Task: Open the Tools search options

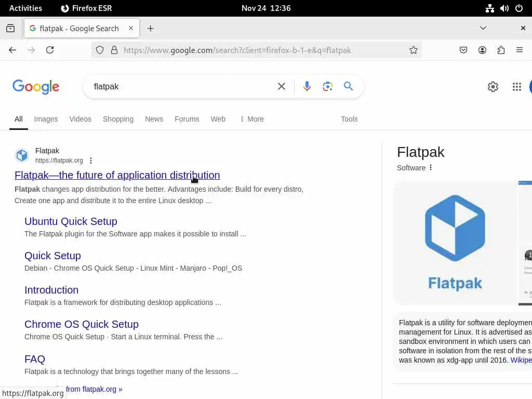Action: tap(349, 119)
